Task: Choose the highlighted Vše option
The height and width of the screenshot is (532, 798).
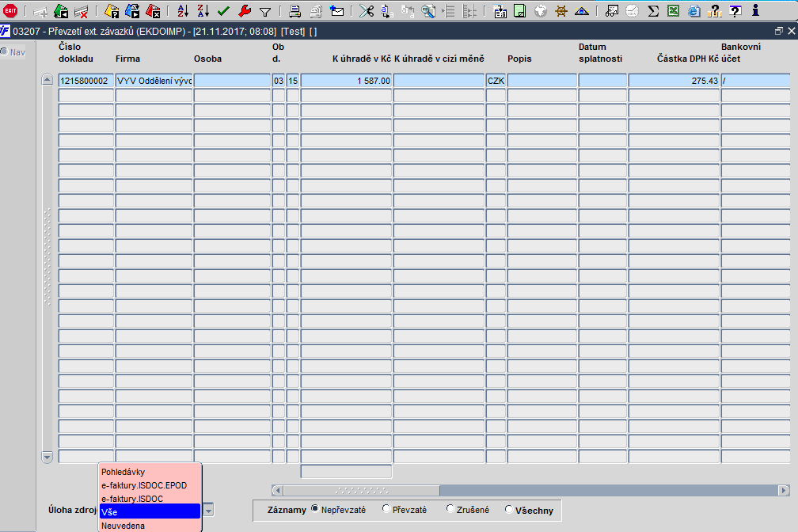Action: pyautogui.click(x=150, y=512)
